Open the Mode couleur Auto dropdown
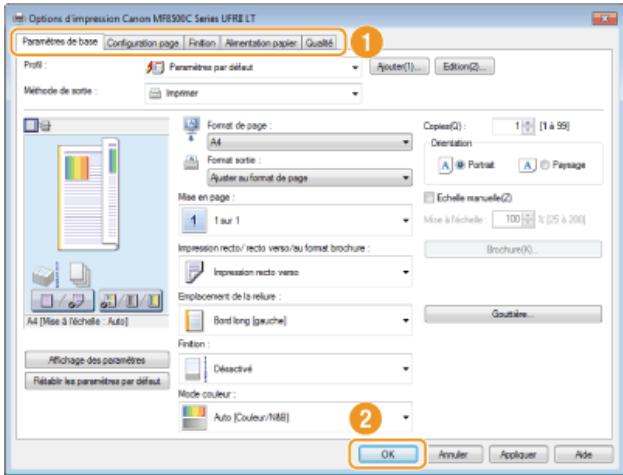The width and height of the screenshot is (623, 475). [x=295, y=417]
